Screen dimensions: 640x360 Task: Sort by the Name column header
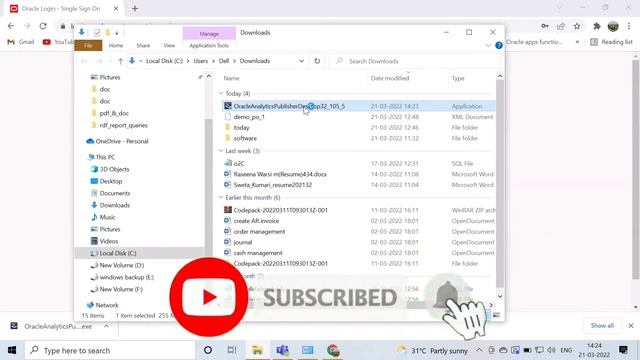(231, 78)
